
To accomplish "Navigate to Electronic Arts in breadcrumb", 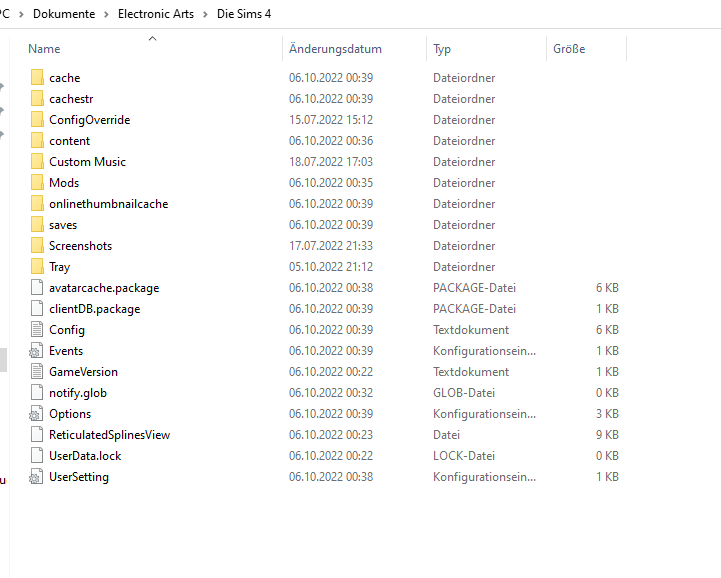I will tap(156, 14).
